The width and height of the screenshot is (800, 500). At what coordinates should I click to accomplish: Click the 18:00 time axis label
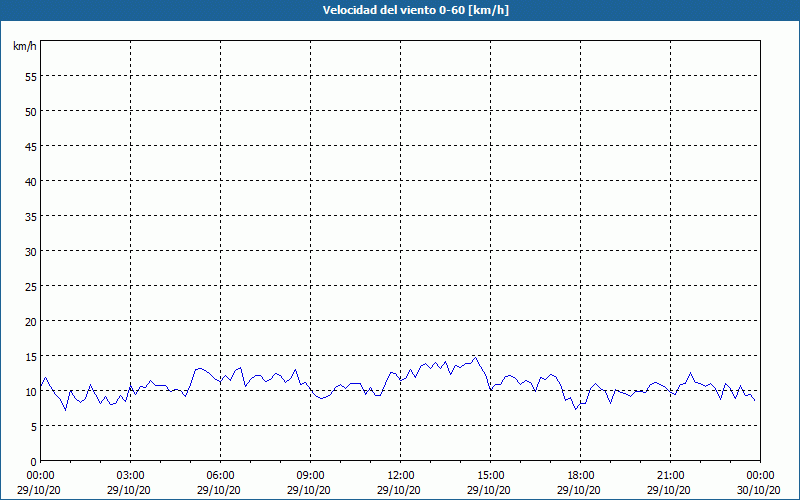pyautogui.click(x=581, y=475)
